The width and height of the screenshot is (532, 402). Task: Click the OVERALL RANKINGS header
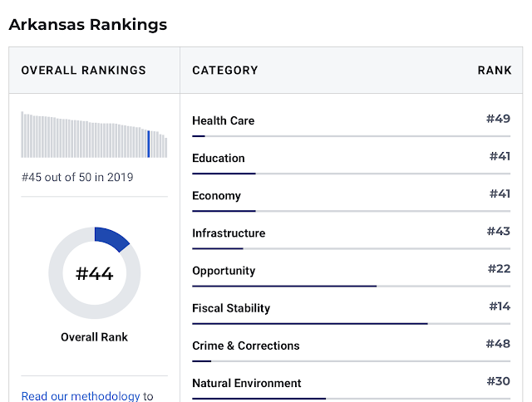coord(83,71)
